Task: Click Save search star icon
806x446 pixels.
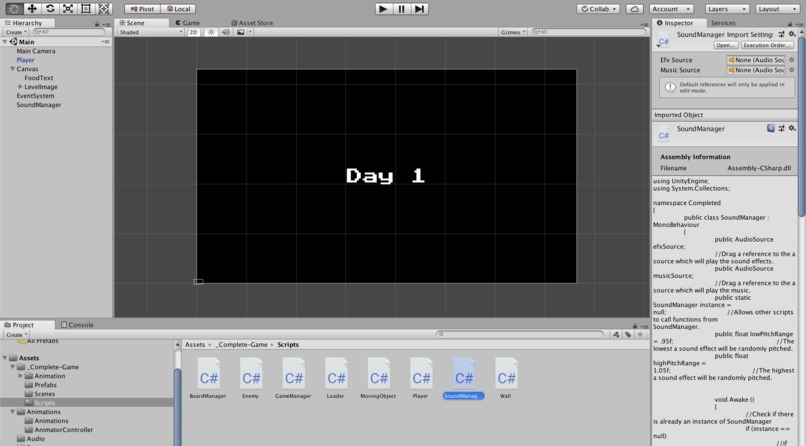Action: point(640,334)
